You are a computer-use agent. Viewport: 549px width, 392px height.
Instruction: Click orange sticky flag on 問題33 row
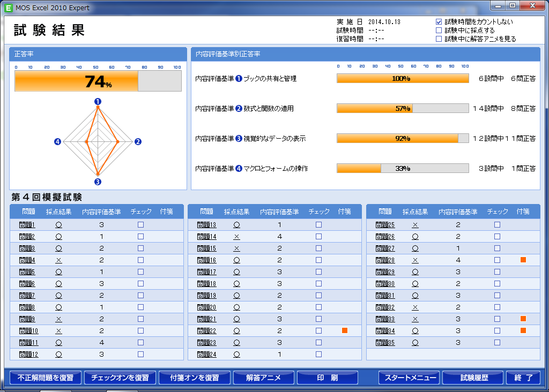click(x=523, y=319)
